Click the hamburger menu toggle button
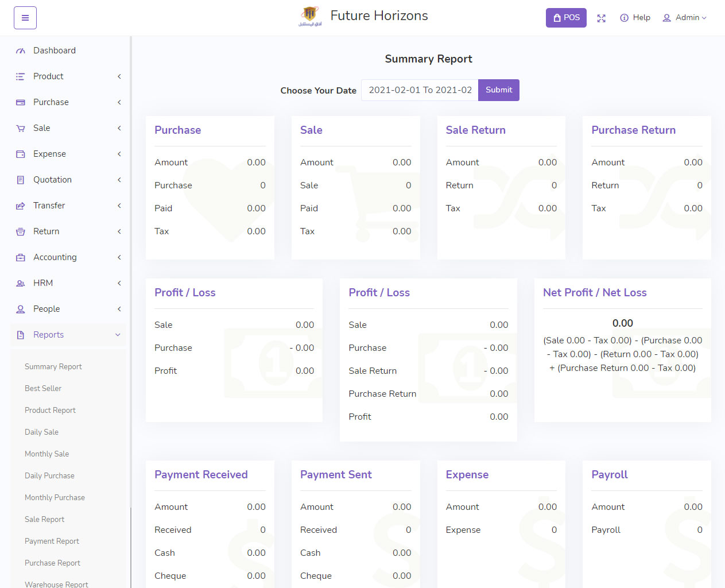 (25, 18)
